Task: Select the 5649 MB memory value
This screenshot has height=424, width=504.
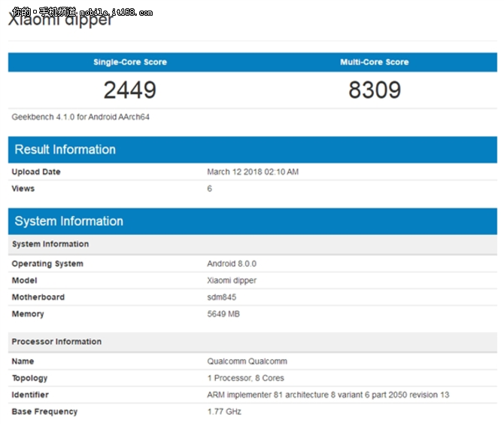Action: coord(223,314)
